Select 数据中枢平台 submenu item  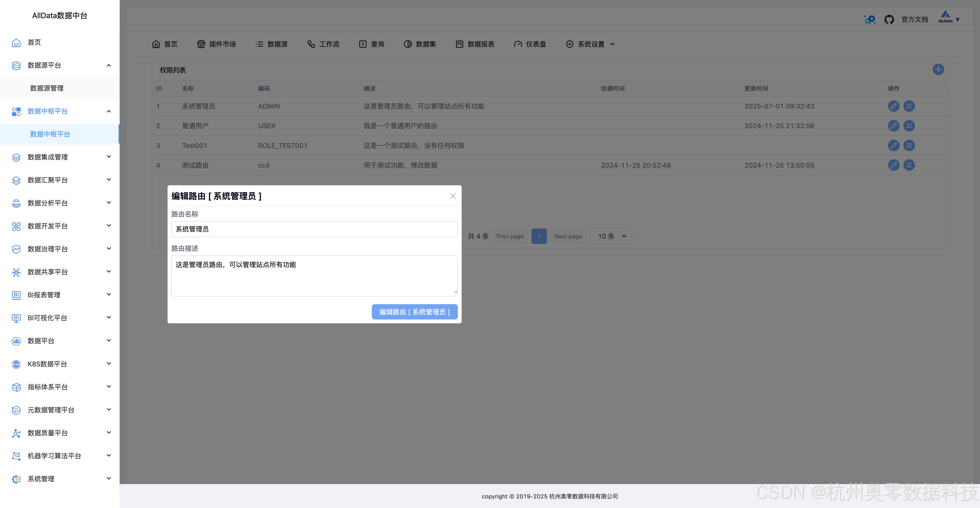pos(50,135)
